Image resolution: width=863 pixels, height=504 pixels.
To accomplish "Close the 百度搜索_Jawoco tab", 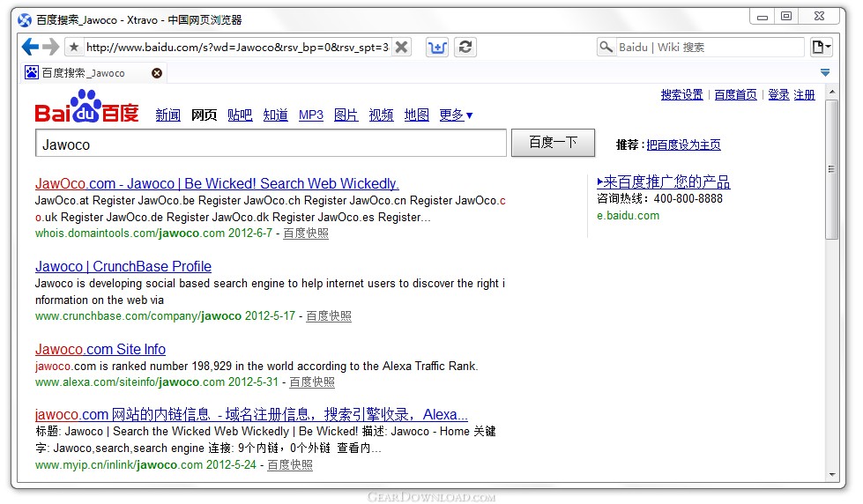I will coord(157,73).
